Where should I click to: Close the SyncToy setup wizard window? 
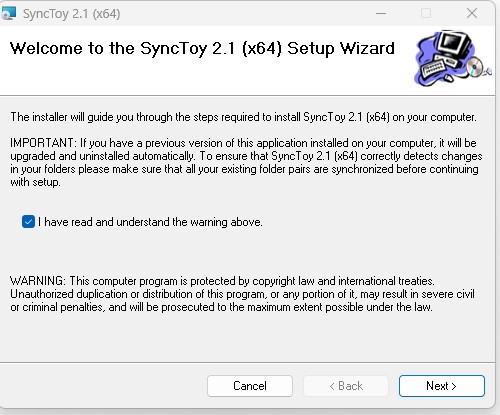coord(472,13)
